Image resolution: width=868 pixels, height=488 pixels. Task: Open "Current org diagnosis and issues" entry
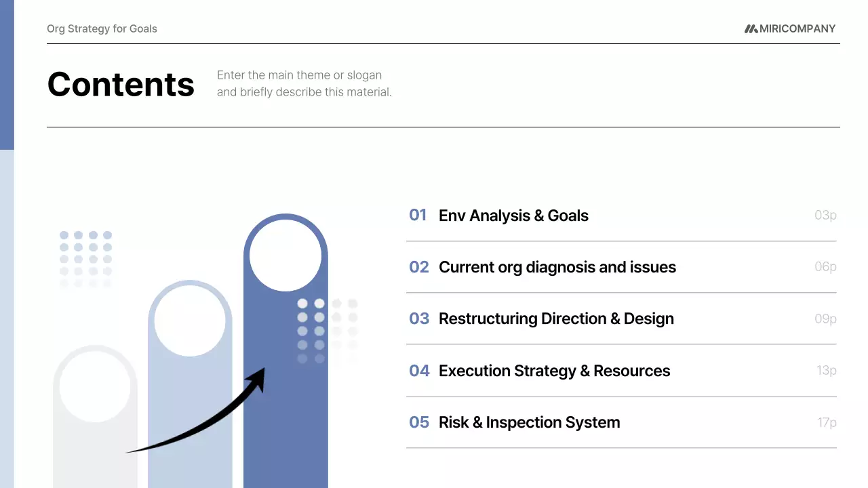click(557, 267)
